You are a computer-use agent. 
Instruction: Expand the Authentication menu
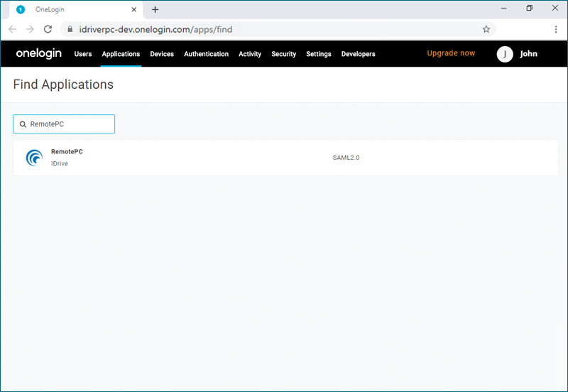click(206, 54)
